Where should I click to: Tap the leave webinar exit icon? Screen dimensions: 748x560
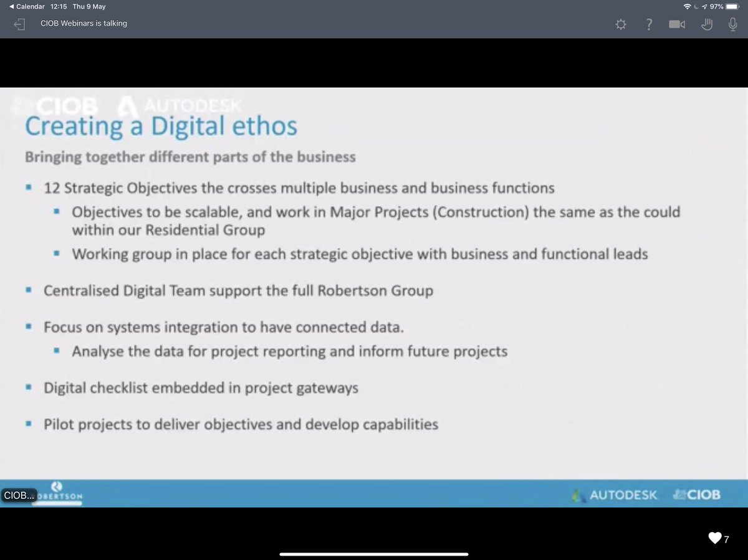coord(21,24)
